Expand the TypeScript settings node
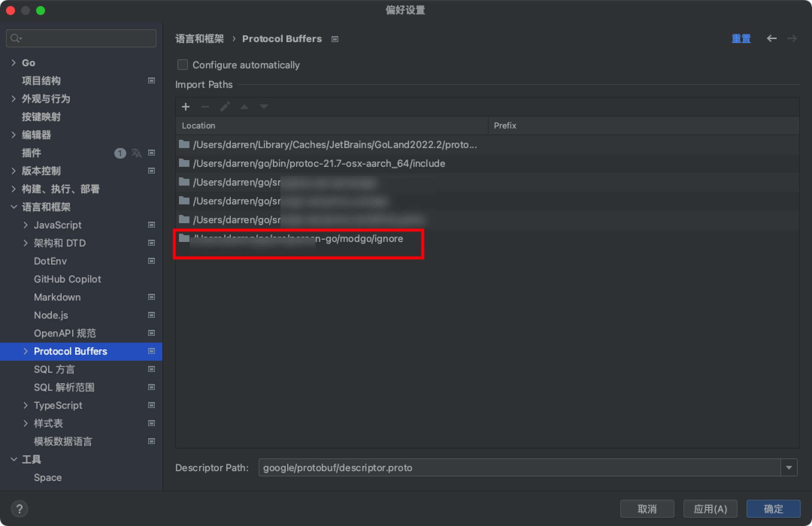812x526 pixels. (26, 405)
